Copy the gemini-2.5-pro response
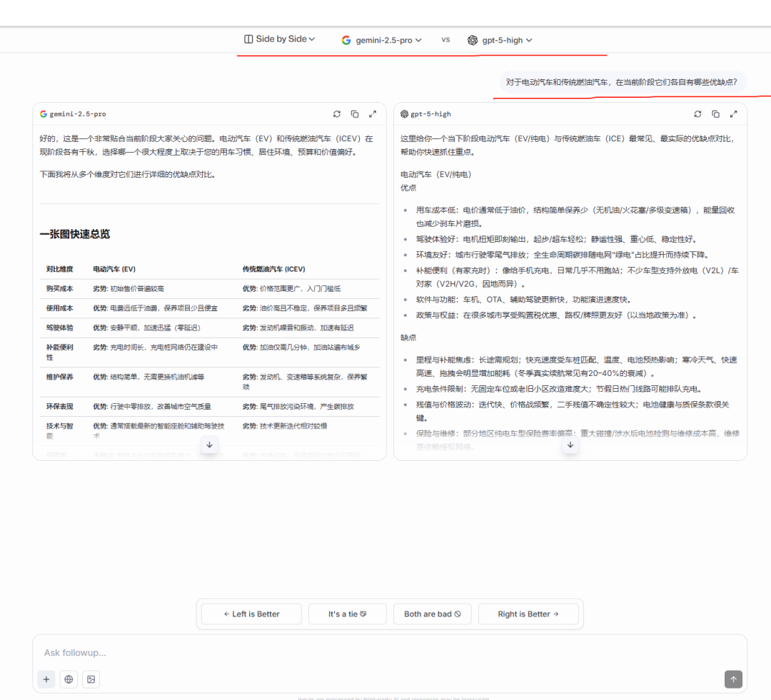This screenshot has width=771, height=700. pos(355,114)
